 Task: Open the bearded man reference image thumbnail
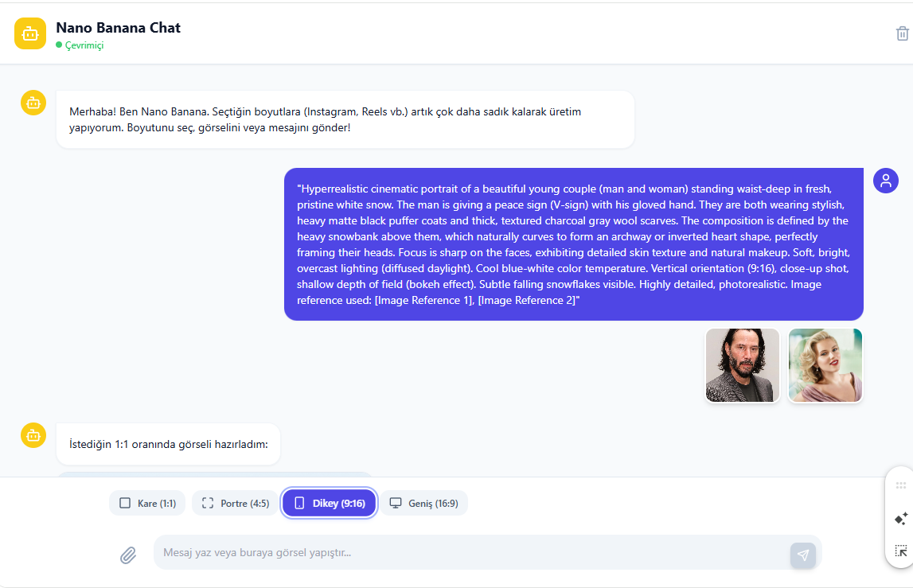pyautogui.click(x=743, y=365)
